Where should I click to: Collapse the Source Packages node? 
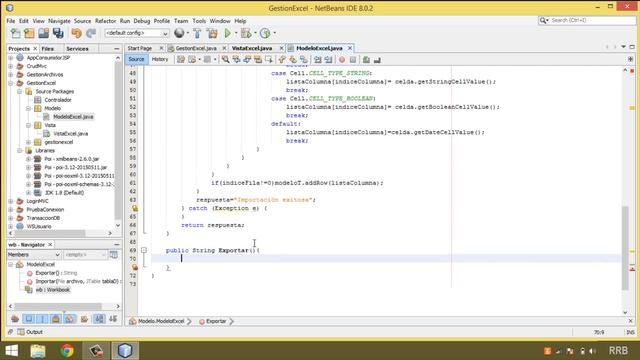[x=20, y=91]
